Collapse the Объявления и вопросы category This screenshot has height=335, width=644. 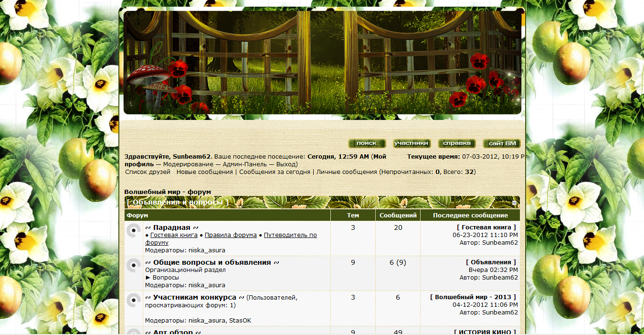pyautogui.click(x=515, y=203)
